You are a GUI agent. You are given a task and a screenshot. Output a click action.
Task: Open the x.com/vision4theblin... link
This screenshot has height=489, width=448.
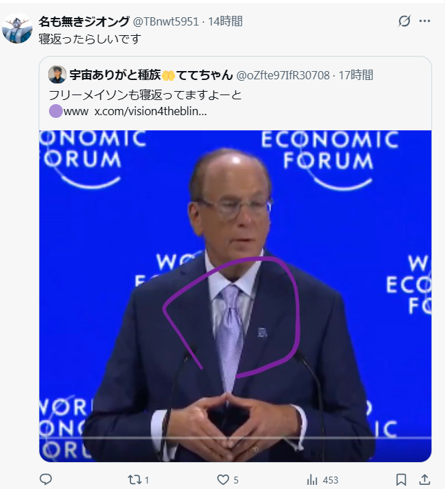tap(150, 111)
